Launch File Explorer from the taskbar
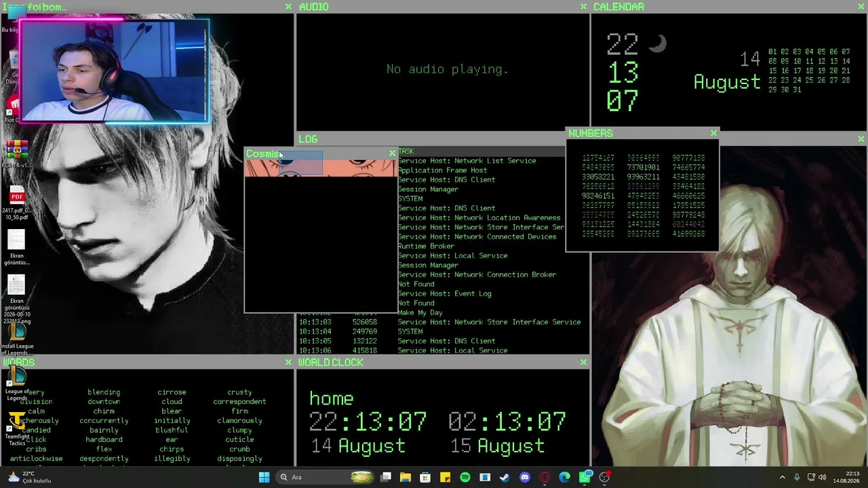The image size is (868, 488). tap(406, 477)
